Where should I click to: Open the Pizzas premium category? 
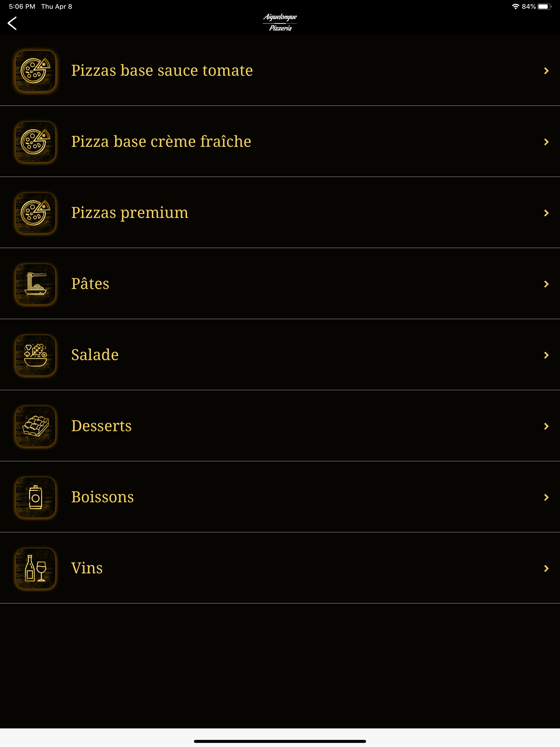pyautogui.click(x=280, y=213)
